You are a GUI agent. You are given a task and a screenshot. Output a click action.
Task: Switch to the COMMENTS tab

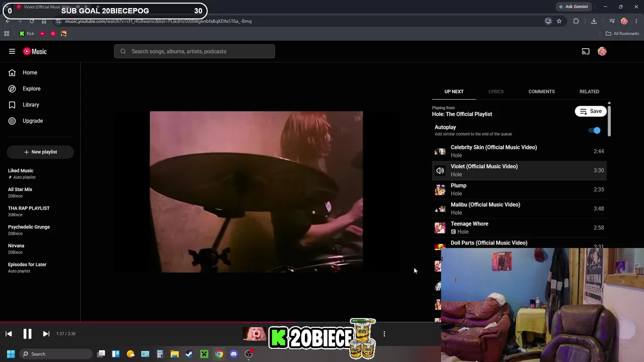click(541, 92)
